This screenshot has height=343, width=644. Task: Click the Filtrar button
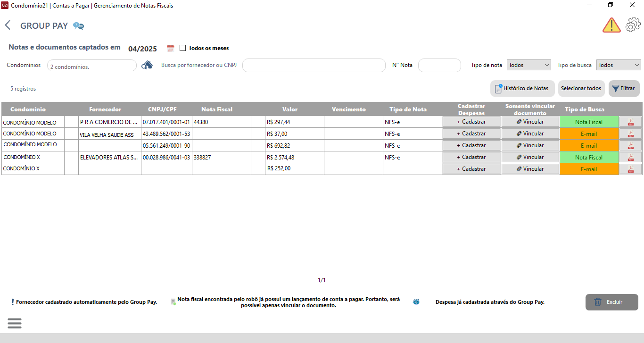[624, 88]
